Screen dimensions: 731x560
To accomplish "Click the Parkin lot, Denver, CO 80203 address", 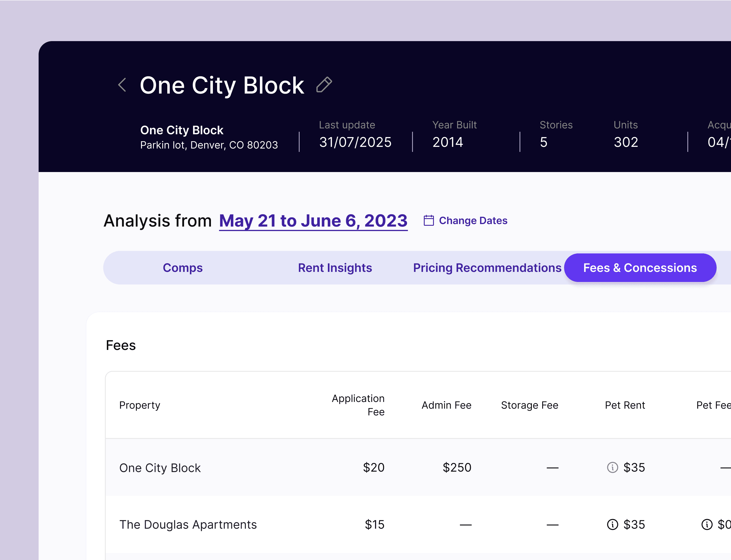I will [209, 145].
